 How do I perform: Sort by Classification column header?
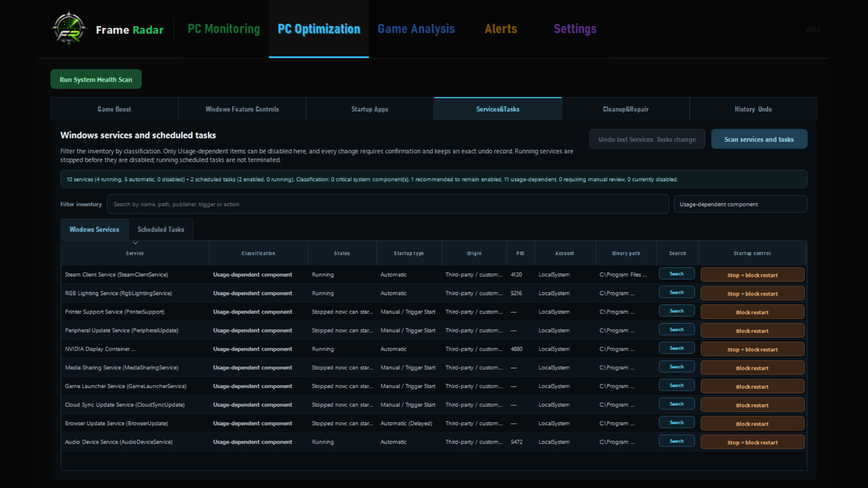click(x=258, y=253)
